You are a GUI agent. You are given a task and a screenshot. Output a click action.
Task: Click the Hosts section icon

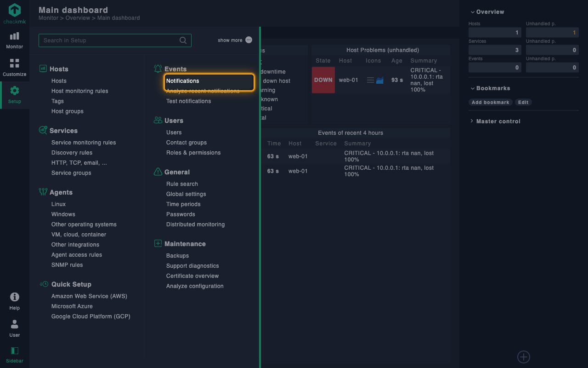[x=43, y=69]
